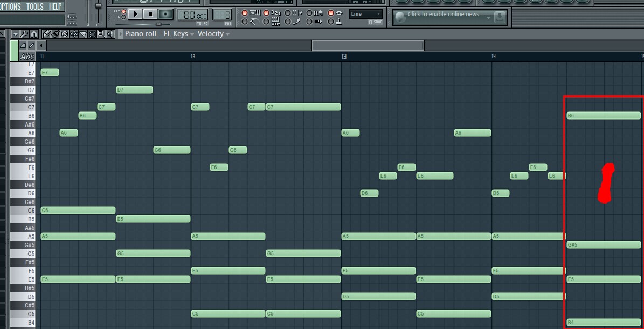Click the piano roll horizontal scrollbar thumb
Viewport: 644px width, 329px height.
click(x=368, y=46)
